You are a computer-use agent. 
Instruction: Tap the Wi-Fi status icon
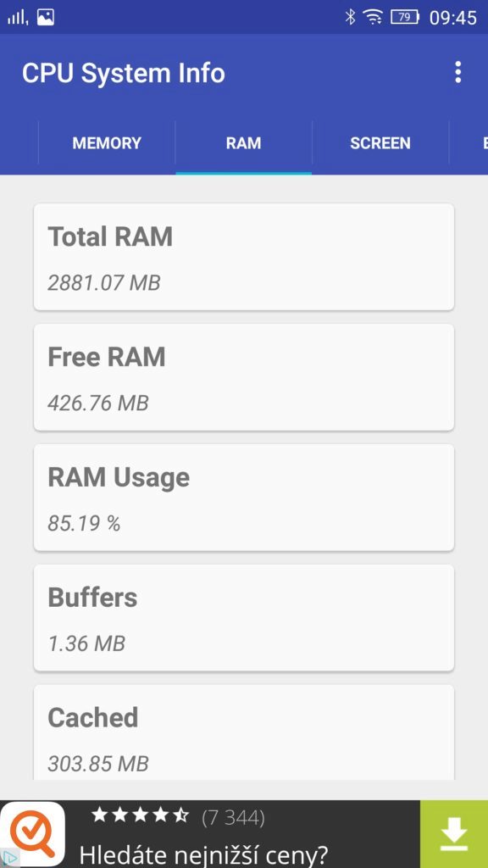click(x=374, y=18)
